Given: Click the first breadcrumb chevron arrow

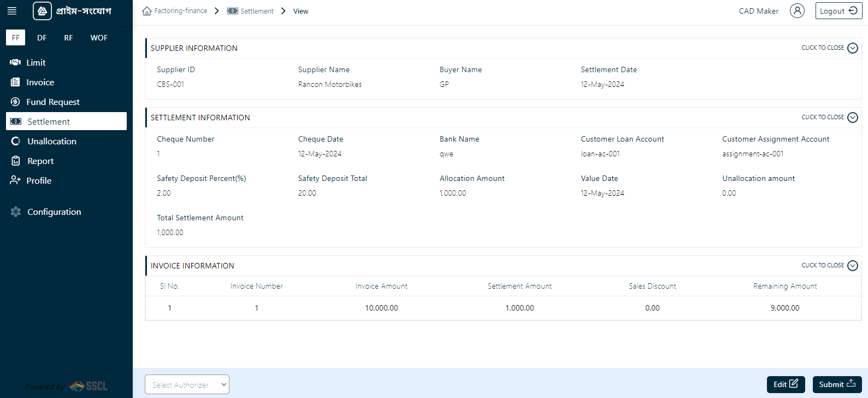Looking at the screenshot, I should point(217,11).
